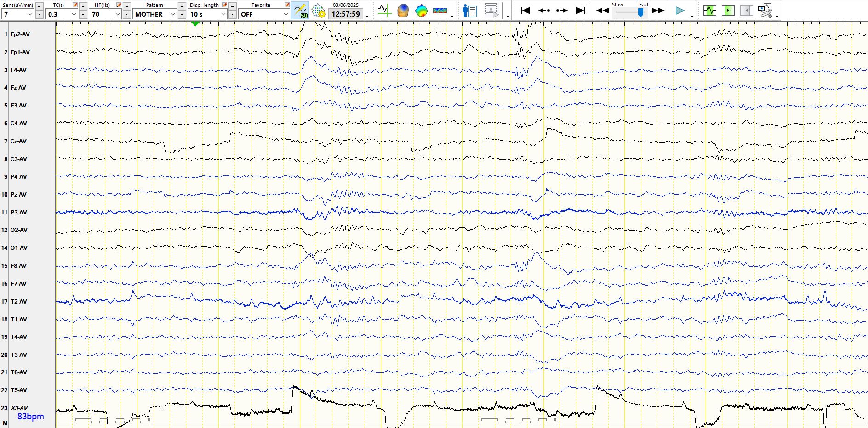Select the T2-AV channel label

click(x=18, y=302)
